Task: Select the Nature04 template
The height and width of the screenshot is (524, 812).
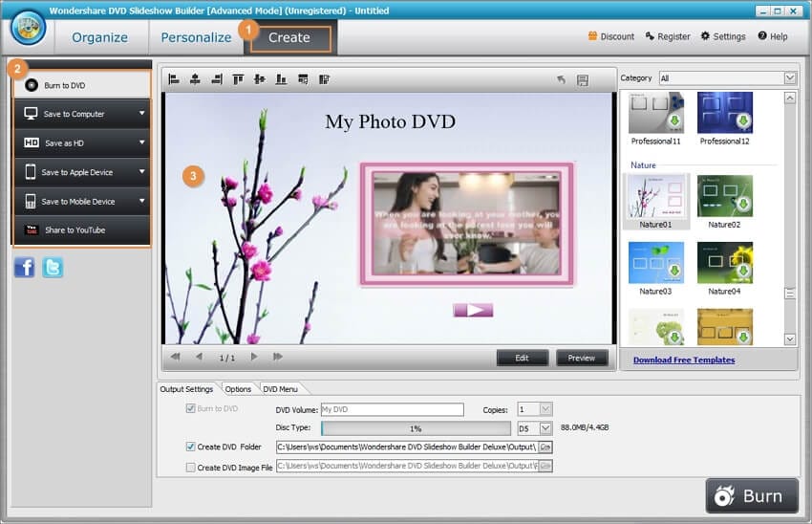Action: [x=724, y=269]
